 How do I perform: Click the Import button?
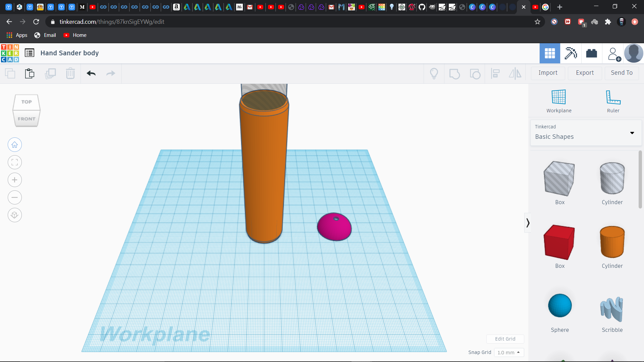(x=548, y=73)
